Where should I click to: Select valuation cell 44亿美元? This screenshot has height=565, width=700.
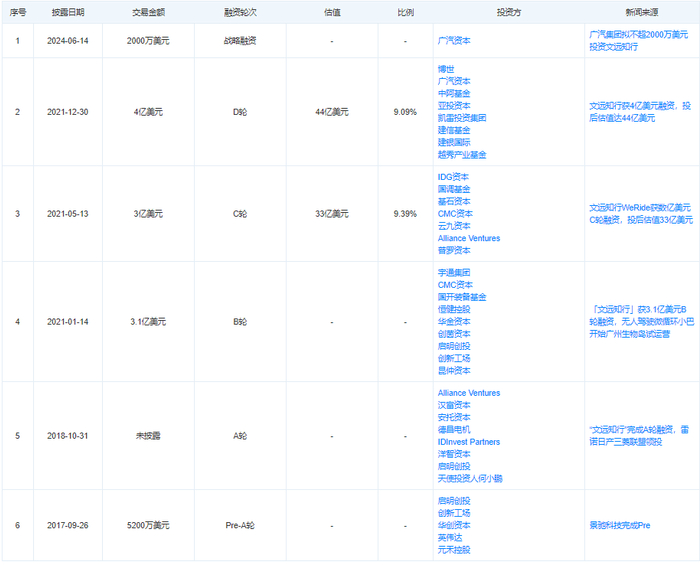tap(332, 112)
